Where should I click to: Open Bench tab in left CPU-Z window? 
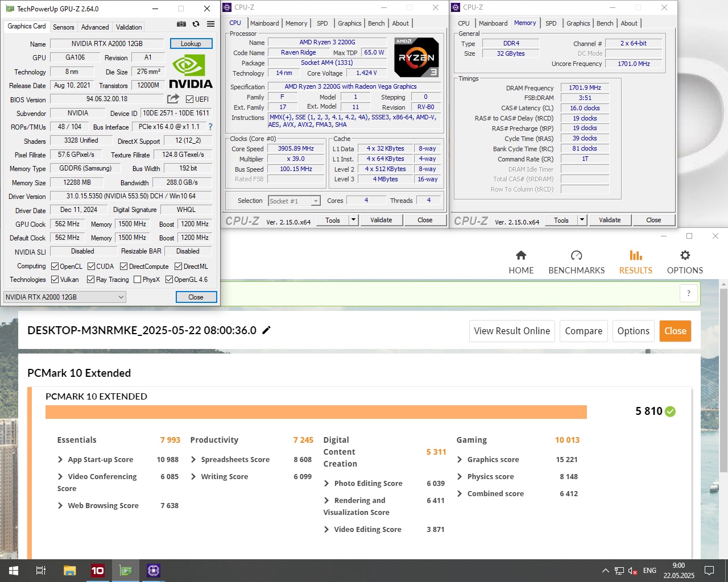pyautogui.click(x=377, y=23)
